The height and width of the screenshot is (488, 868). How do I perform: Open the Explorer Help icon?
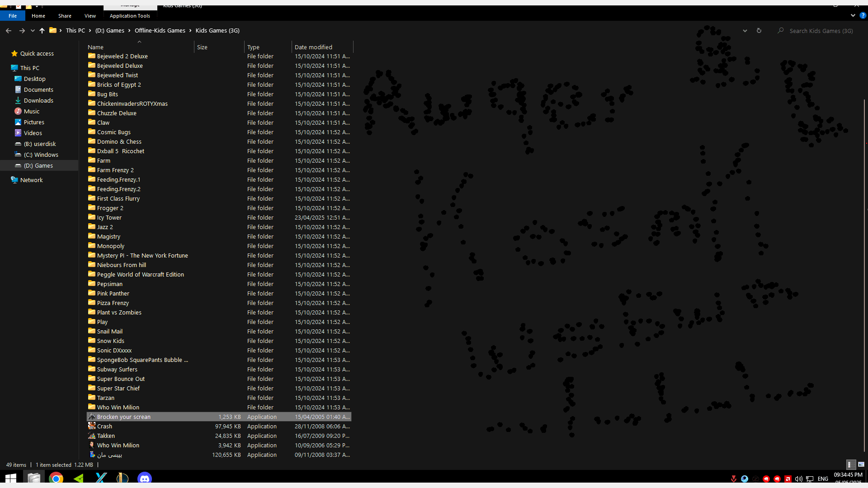point(863,15)
